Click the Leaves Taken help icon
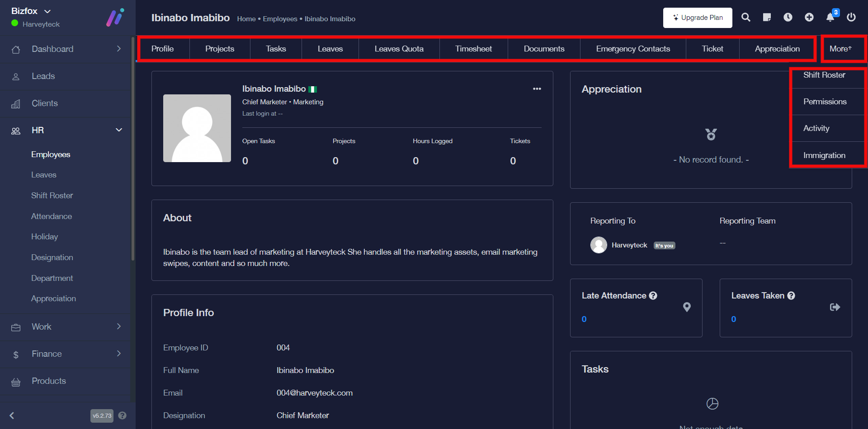 coord(791,296)
